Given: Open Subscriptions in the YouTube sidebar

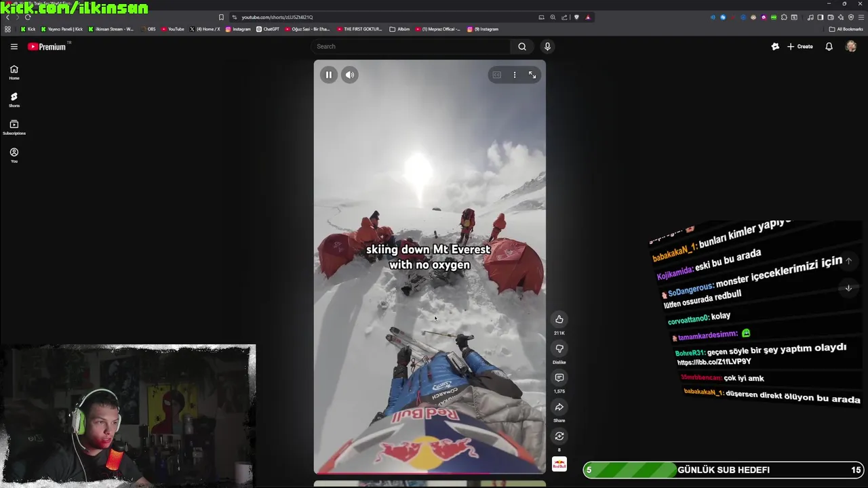Looking at the screenshot, I should (x=14, y=128).
